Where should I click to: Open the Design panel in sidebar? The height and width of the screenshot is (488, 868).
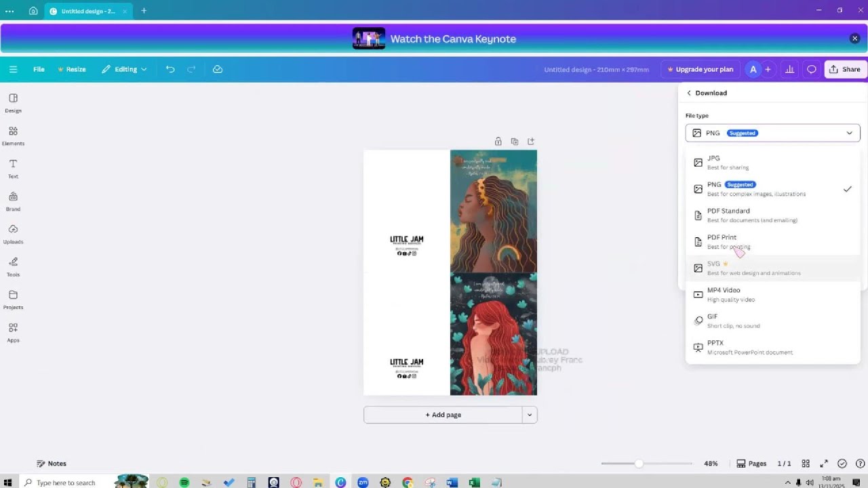click(13, 103)
